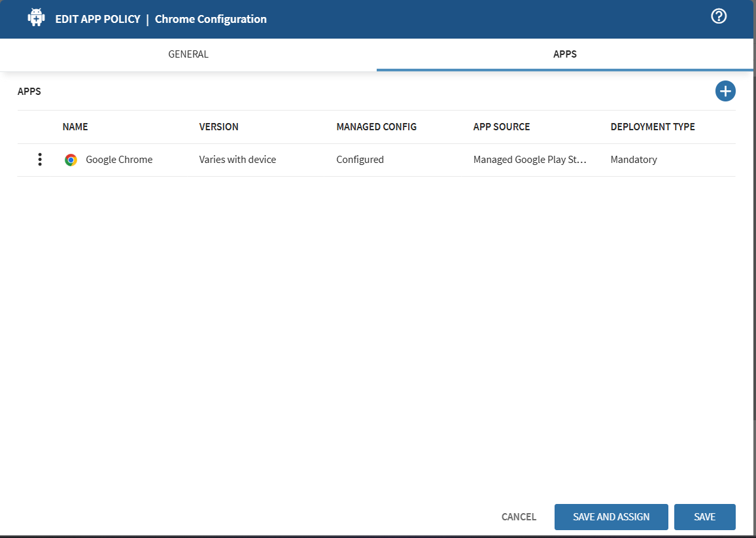This screenshot has width=756, height=538.
Task: Click the SAVE button
Action: (704, 516)
